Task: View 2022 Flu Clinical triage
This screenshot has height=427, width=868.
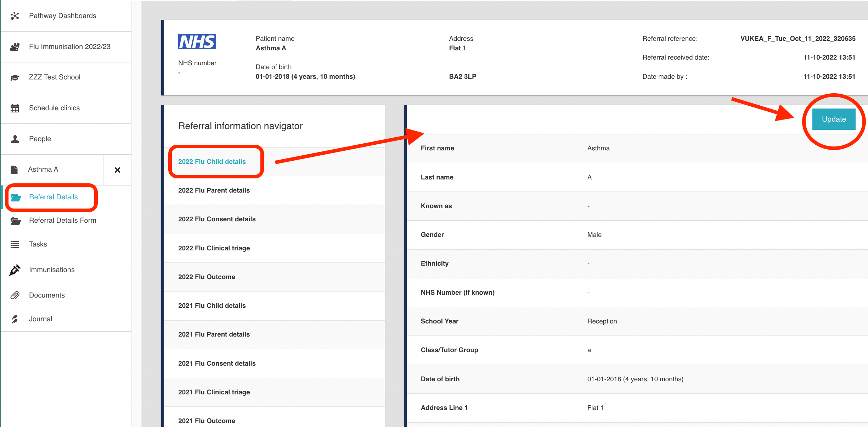Action: click(214, 248)
